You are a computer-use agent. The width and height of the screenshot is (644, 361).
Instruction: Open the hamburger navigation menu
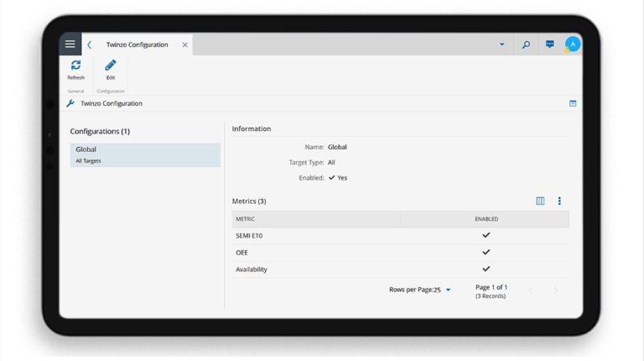pyautogui.click(x=70, y=44)
